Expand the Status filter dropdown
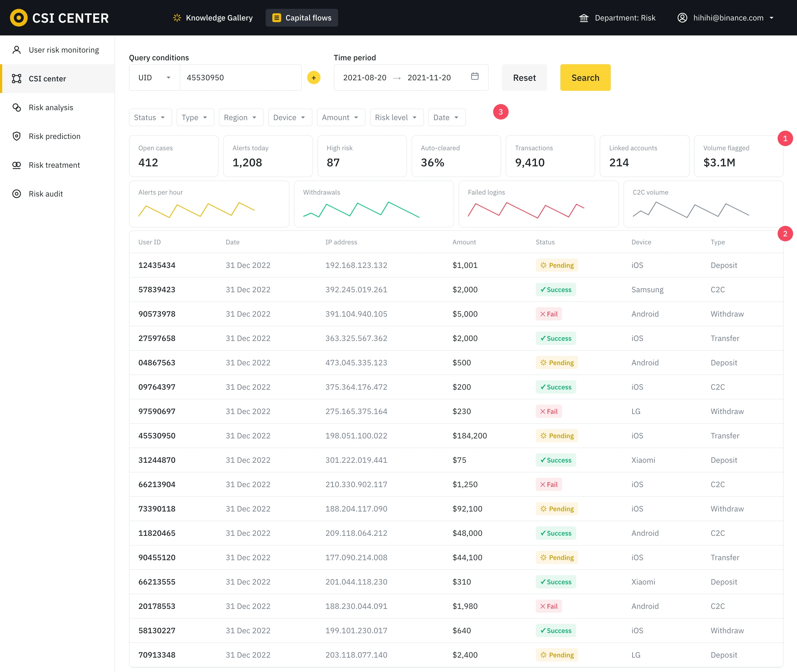 tap(150, 117)
